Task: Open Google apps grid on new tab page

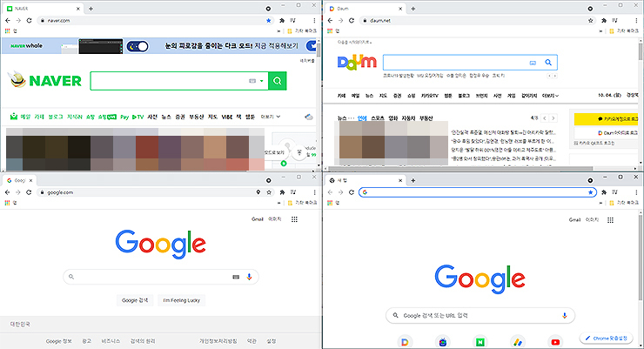Action: coord(610,220)
